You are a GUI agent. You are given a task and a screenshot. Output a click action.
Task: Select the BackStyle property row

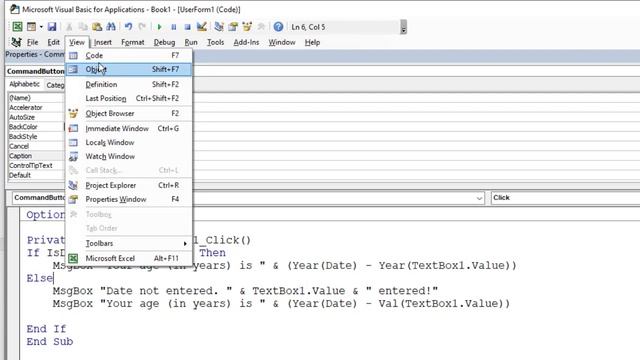tap(36, 136)
